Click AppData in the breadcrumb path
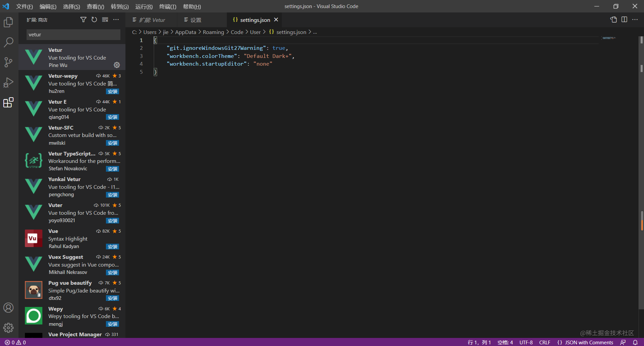The image size is (644, 346). click(186, 32)
